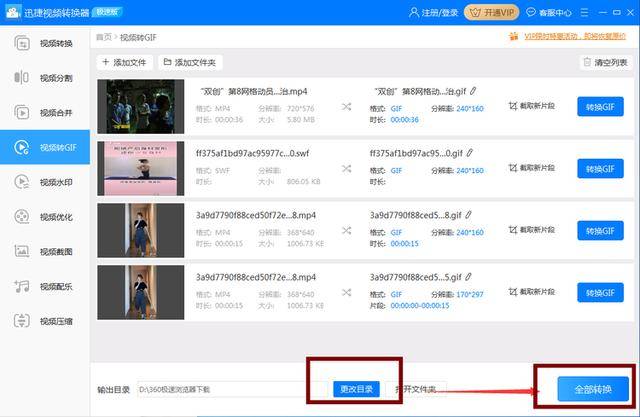Go to the 视频合并 tool in the sidebar
Image resolution: width=640 pixels, height=417 pixels.
46,112
